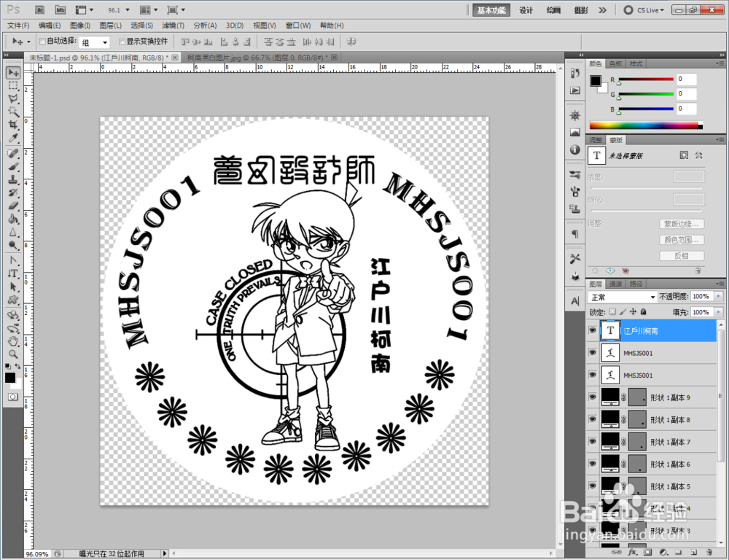Select the Pen tool
This screenshot has height=560, width=729.
pos(13,260)
